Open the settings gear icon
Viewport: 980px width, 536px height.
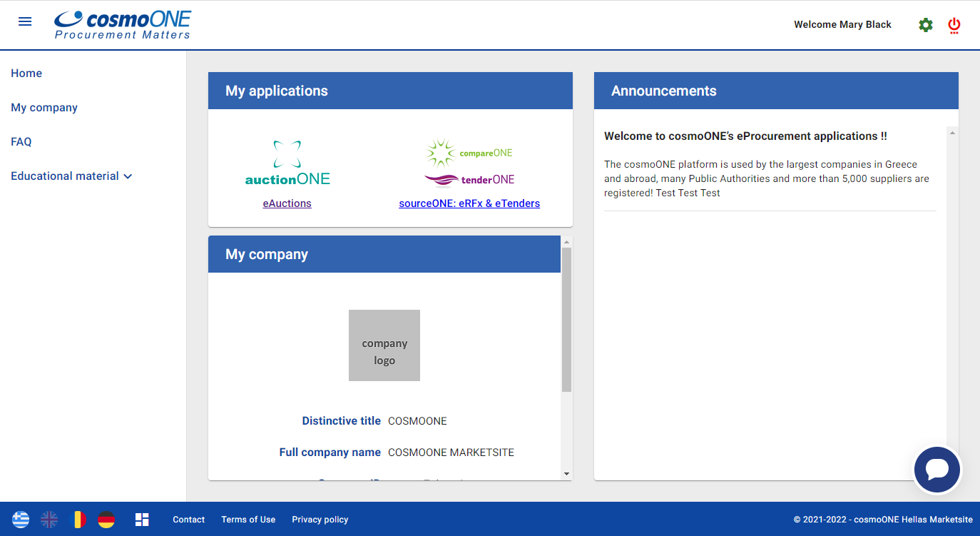point(925,24)
